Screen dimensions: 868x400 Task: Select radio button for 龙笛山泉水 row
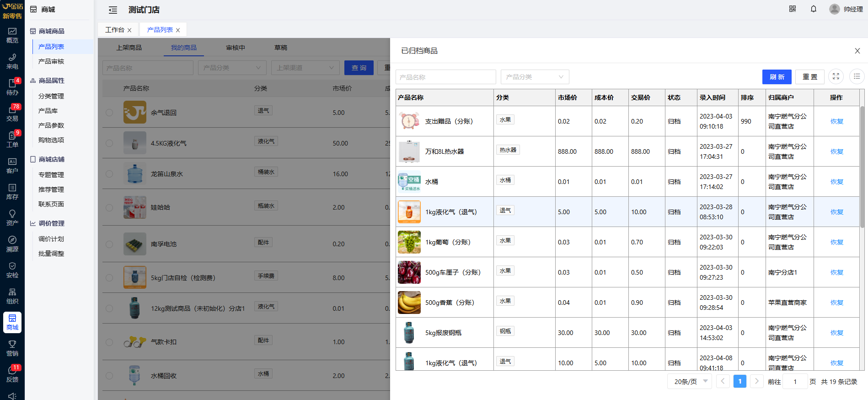pyautogui.click(x=109, y=174)
